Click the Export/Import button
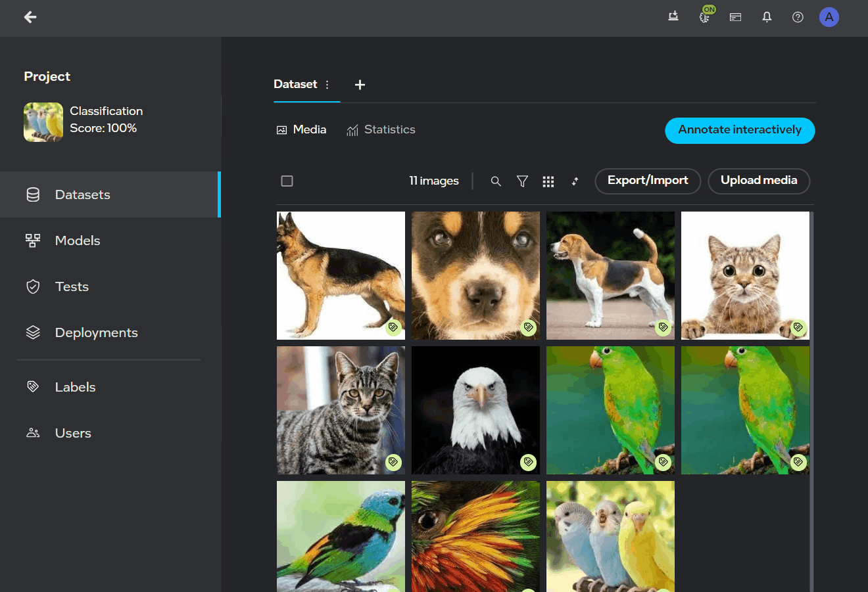This screenshot has width=868, height=592. [648, 181]
